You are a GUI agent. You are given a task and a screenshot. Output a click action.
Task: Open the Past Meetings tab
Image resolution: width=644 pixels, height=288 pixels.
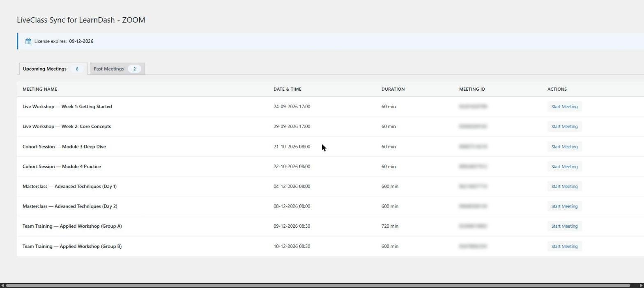(x=117, y=69)
